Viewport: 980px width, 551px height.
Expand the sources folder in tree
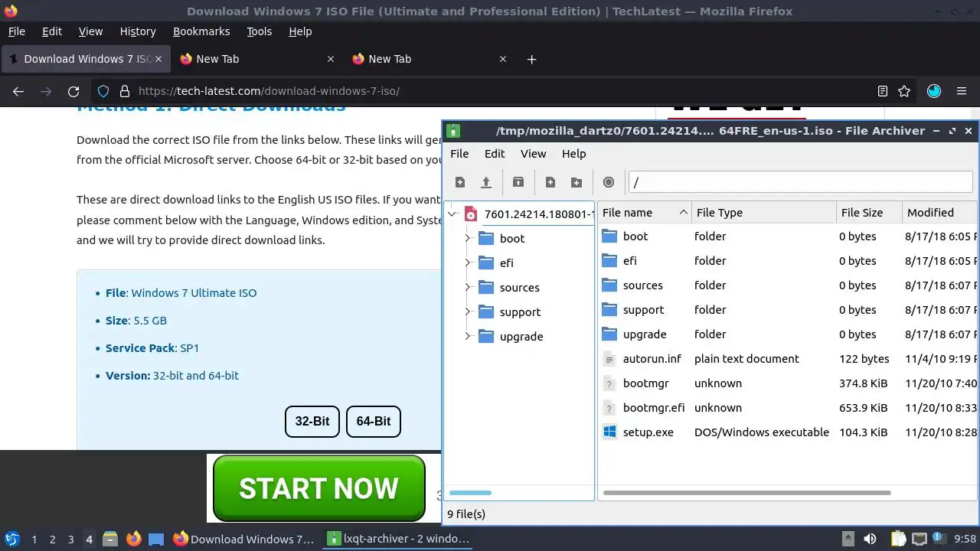tap(468, 288)
